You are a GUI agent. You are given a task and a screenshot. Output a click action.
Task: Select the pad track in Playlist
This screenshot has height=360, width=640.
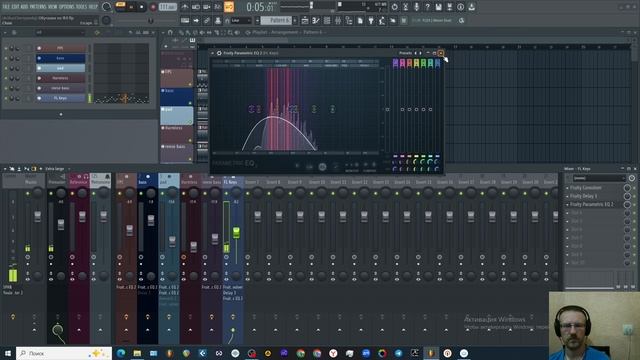[177, 116]
